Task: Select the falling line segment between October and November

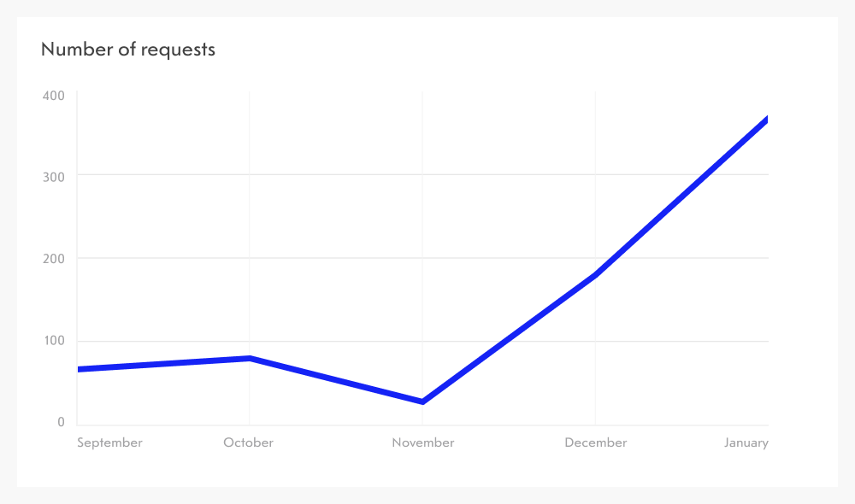Action: coord(335,380)
